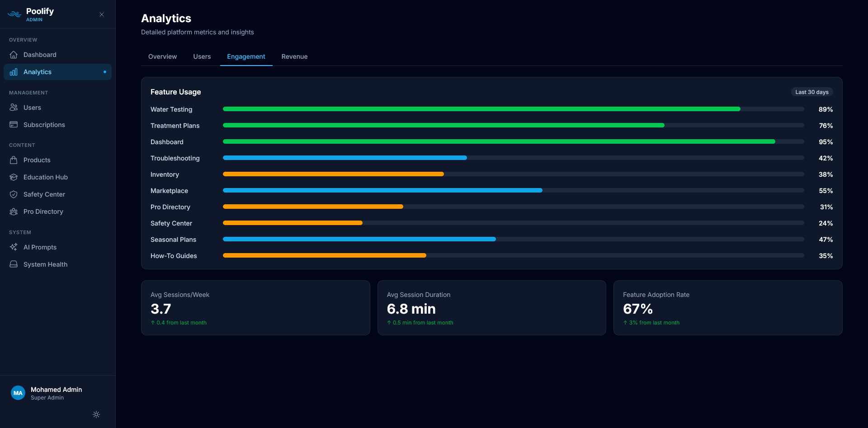Select the AI Prompts sparkle icon
This screenshot has width=868, height=428.
14,247
